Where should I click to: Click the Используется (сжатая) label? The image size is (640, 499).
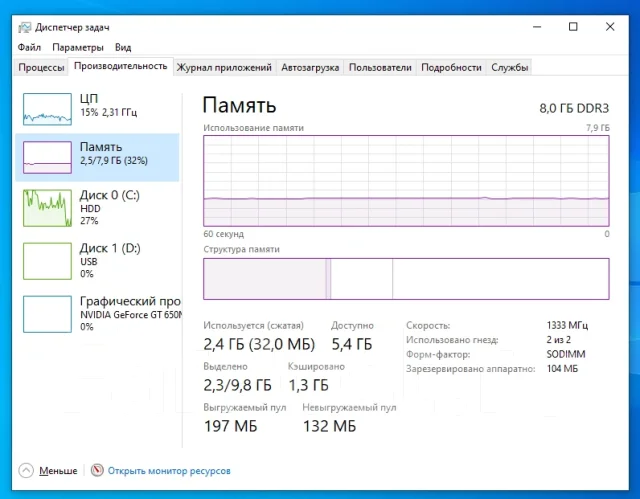253,325
